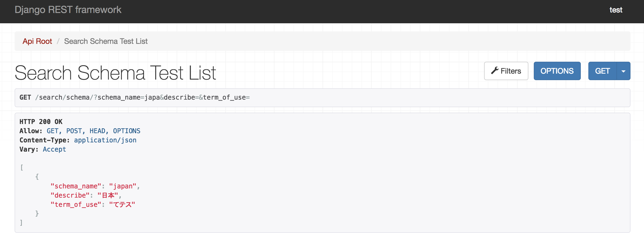Click the "describe" JSON key

pos(70,195)
